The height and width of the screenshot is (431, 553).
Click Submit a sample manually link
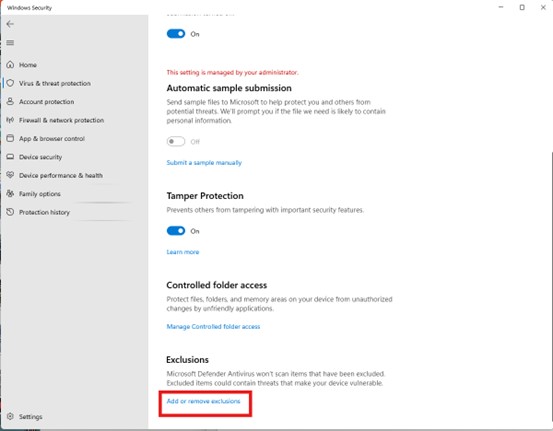tap(204, 163)
